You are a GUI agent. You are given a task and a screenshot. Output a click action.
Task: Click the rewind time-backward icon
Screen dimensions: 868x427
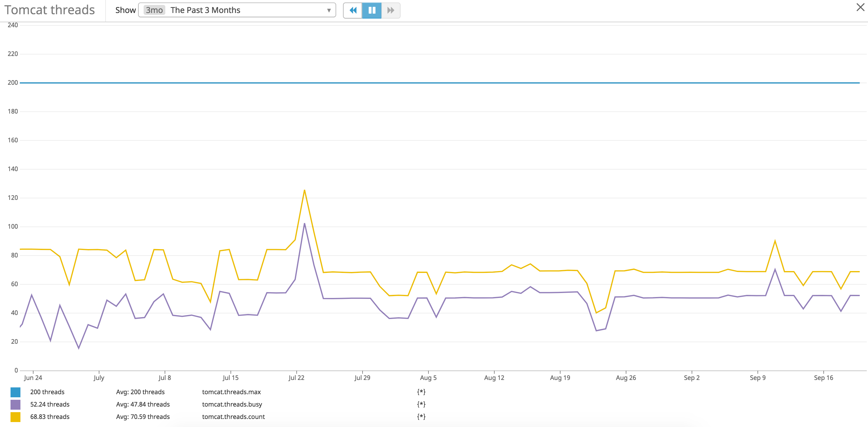click(353, 11)
